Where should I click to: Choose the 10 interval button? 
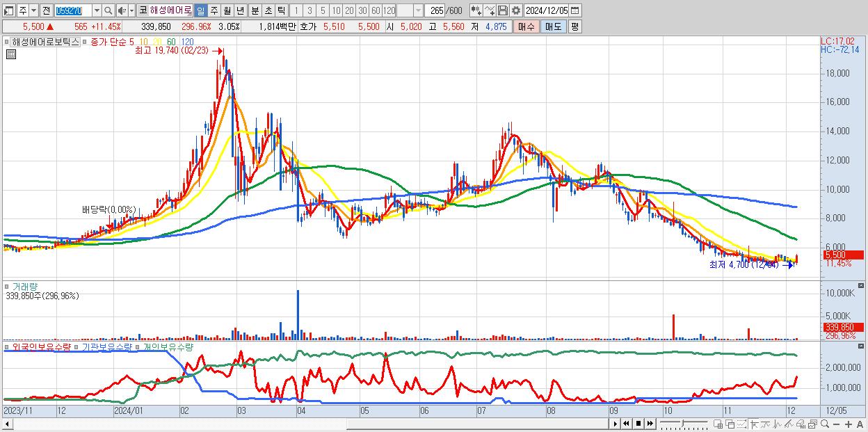click(336, 11)
